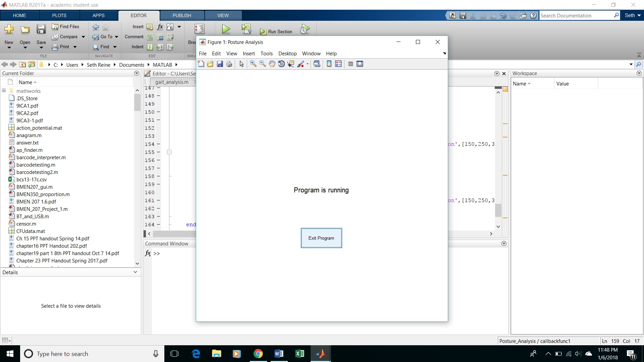Click the Insert Legend icon
This screenshot has height=362, width=644.
pos(338,64)
